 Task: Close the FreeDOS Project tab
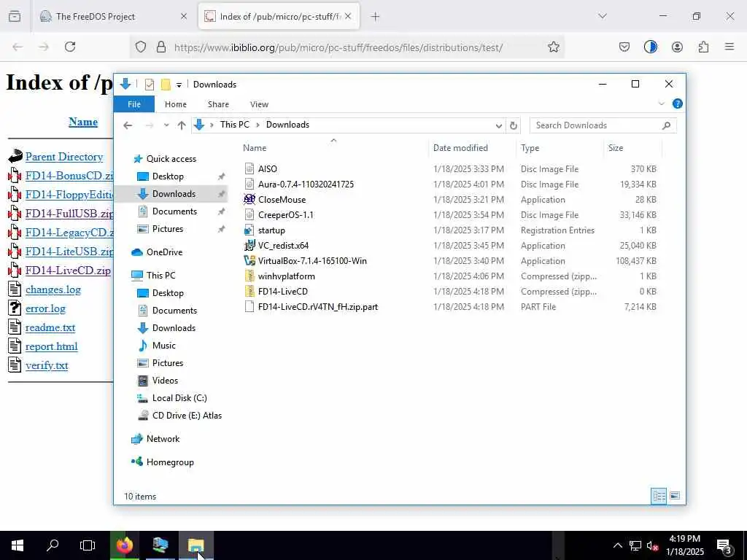coord(184,16)
